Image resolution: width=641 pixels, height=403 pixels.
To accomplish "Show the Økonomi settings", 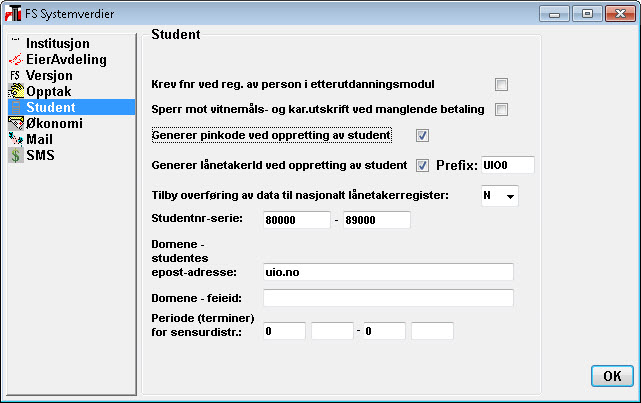I will [54, 123].
